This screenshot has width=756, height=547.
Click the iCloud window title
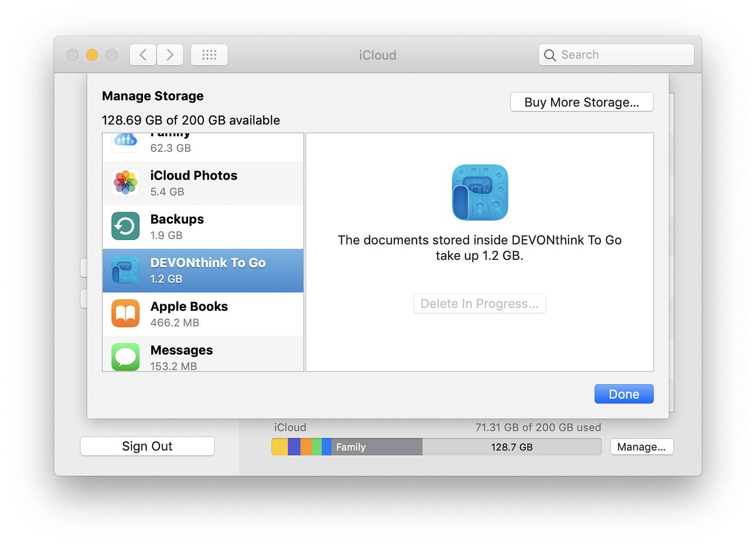(x=377, y=55)
